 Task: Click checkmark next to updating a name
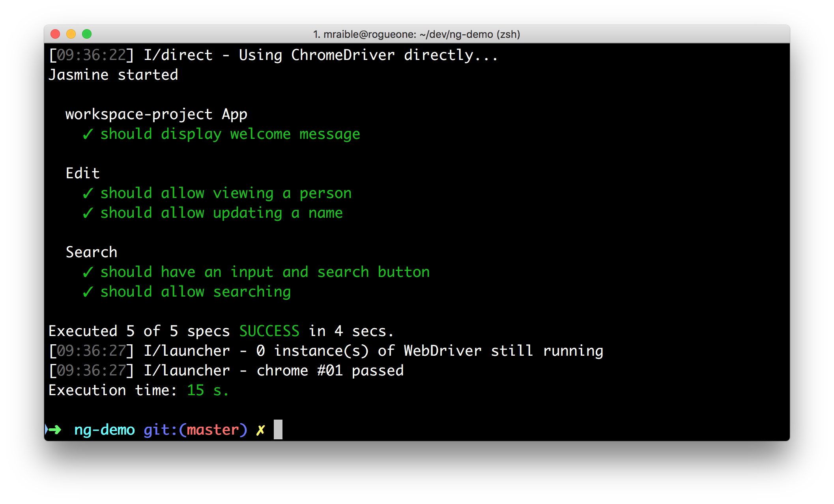coord(88,213)
